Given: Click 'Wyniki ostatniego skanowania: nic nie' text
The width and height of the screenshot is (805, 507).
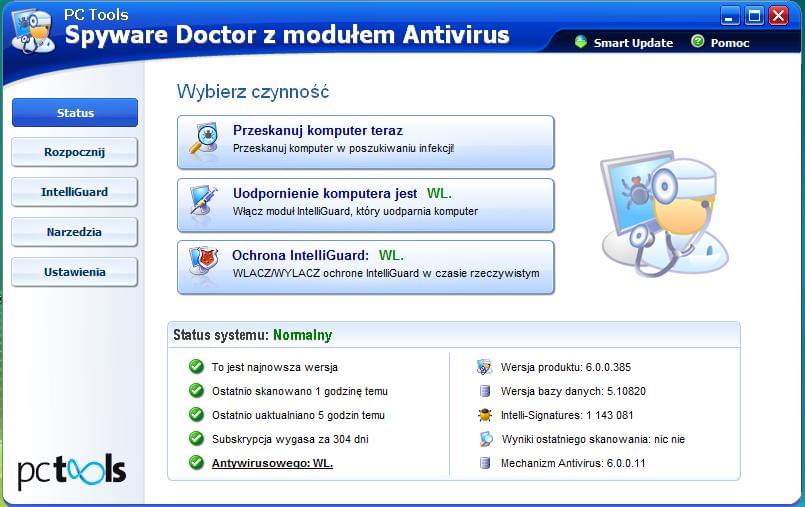Looking at the screenshot, I should (593, 439).
